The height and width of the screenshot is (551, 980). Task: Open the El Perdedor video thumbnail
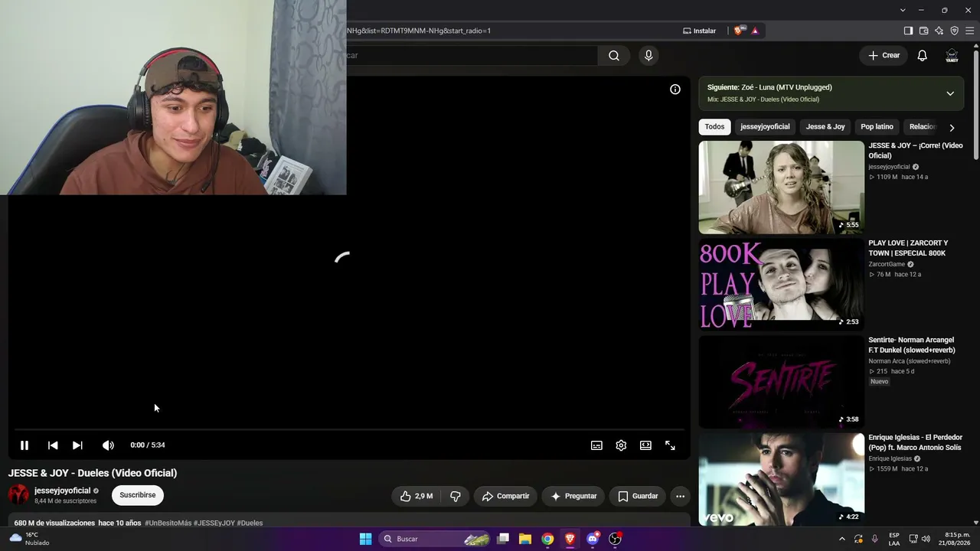[781, 479]
